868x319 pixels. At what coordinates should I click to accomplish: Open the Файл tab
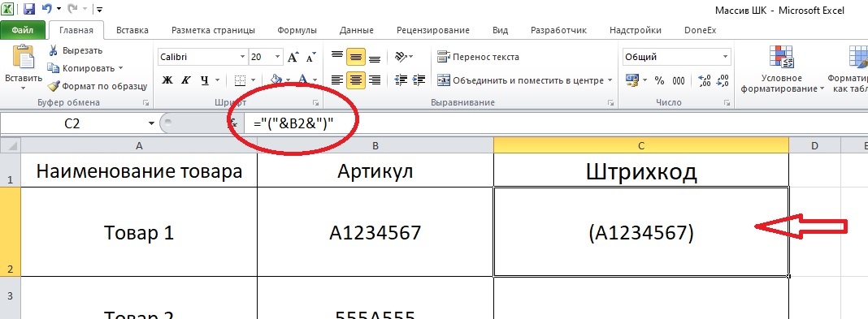pos(22,30)
